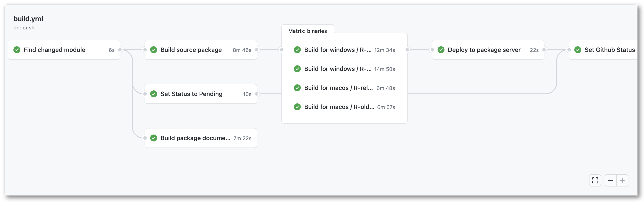Click the success icon on Deploy to package server

point(441,50)
